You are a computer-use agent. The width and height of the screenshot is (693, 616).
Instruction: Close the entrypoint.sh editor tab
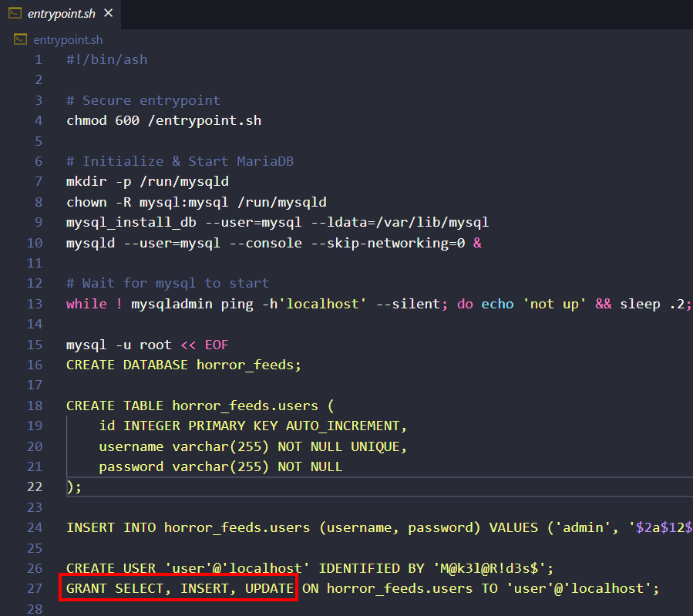point(107,14)
